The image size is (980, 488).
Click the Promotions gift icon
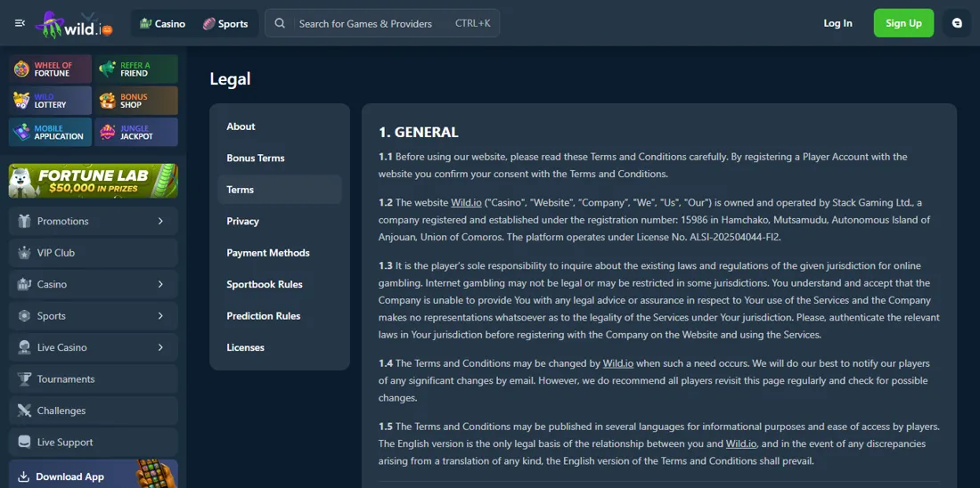(x=24, y=221)
